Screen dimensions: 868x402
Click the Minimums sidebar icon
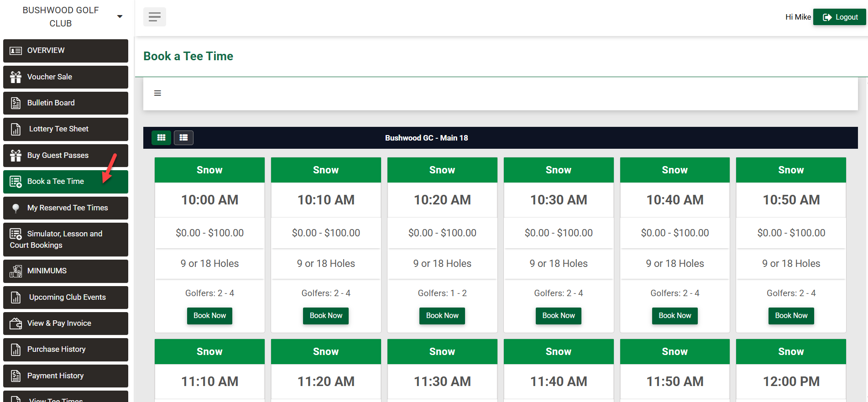tap(16, 271)
